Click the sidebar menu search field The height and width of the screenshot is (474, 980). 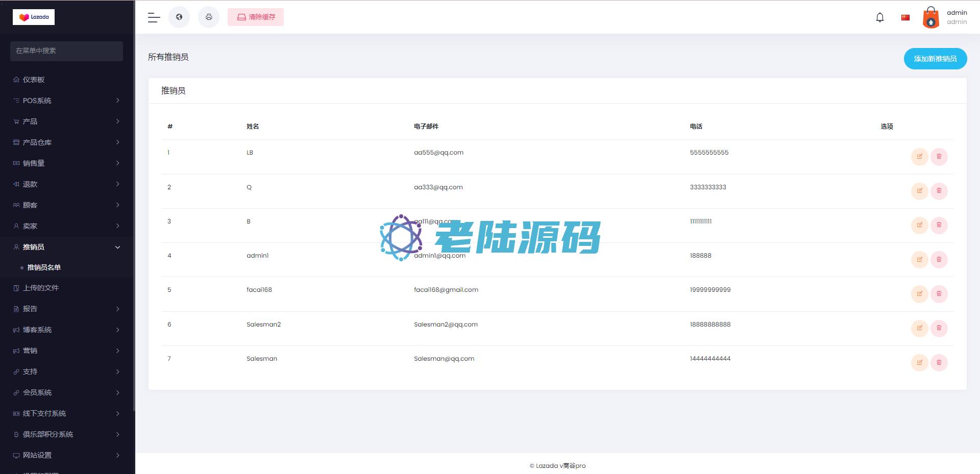point(66,51)
